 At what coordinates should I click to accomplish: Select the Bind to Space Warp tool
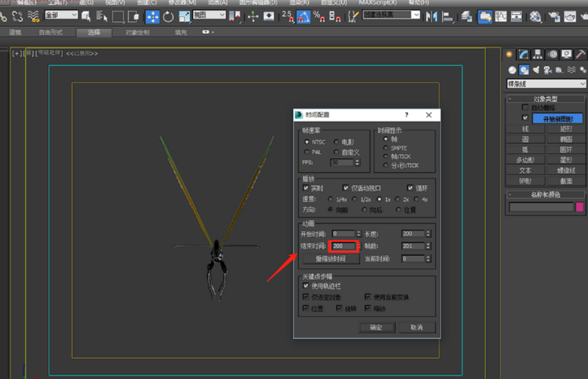click(33, 16)
